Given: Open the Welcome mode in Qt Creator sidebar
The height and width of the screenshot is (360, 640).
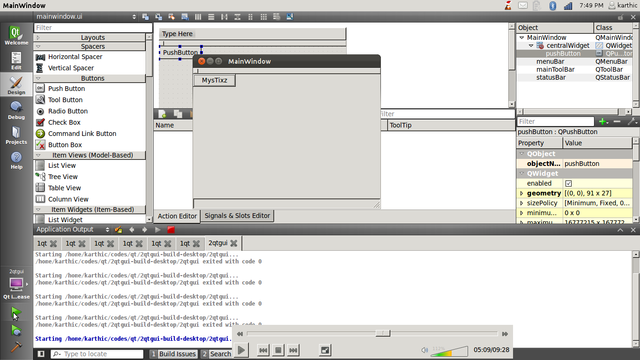Looking at the screenshot, I should point(16,35).
